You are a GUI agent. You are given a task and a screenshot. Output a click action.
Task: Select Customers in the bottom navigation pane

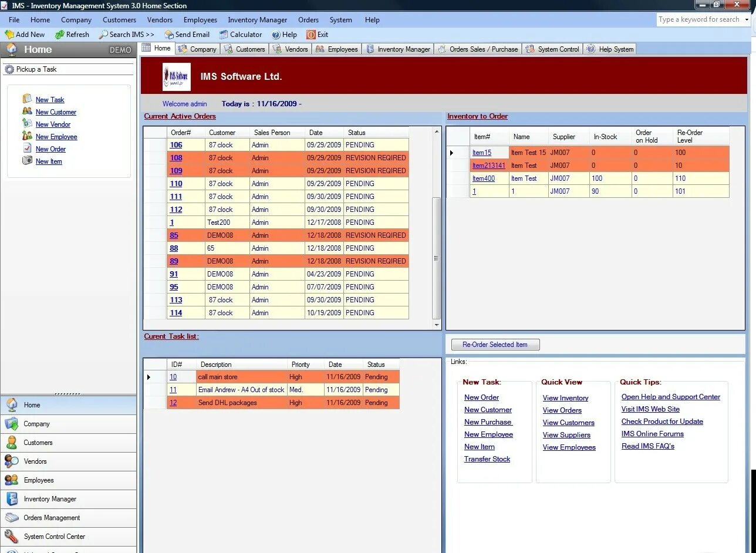[x=68, y=443]
